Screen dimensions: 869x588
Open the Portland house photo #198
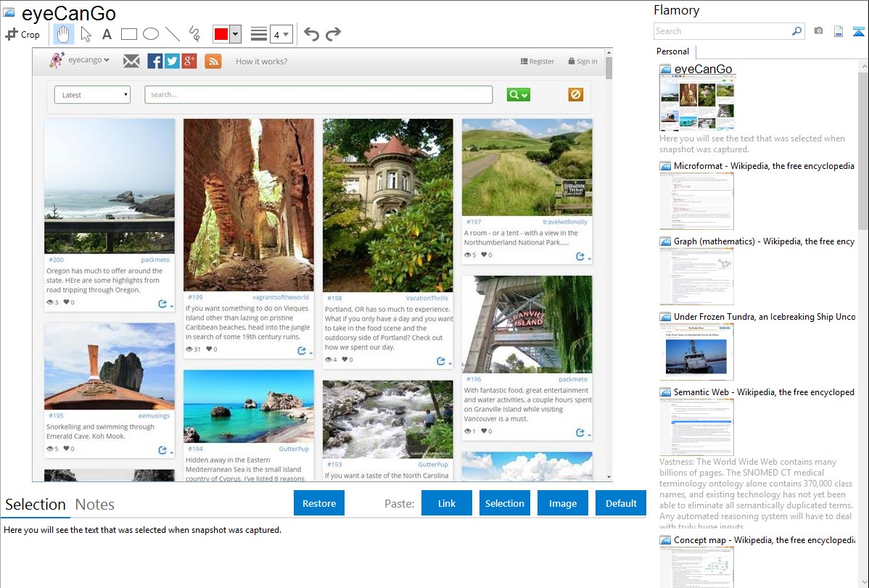(x=387, y=206)
